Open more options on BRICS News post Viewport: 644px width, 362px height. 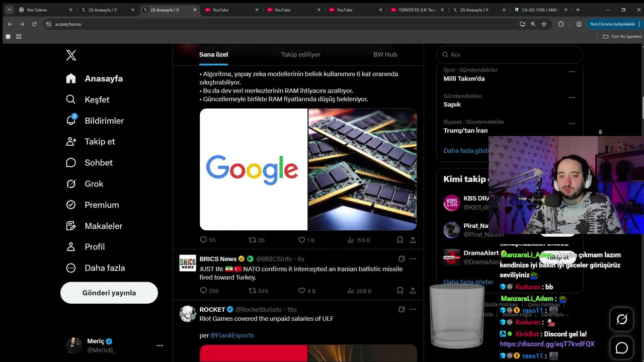pos(413,259)
